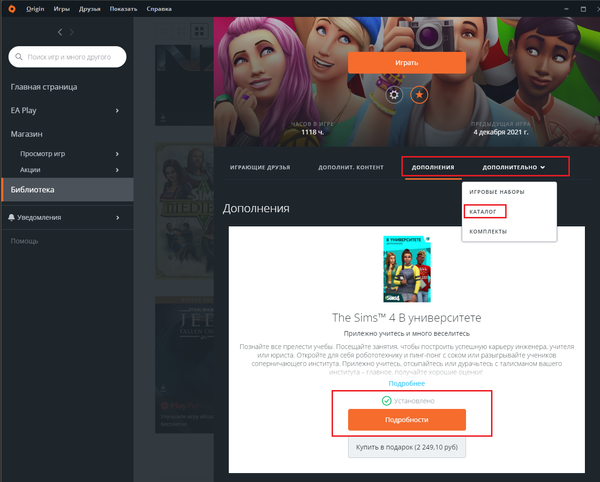Image resolution: width=600 pixels, height=482 pixels.
Task: Open the Друзья menu
Action: (x=90, y=9)
